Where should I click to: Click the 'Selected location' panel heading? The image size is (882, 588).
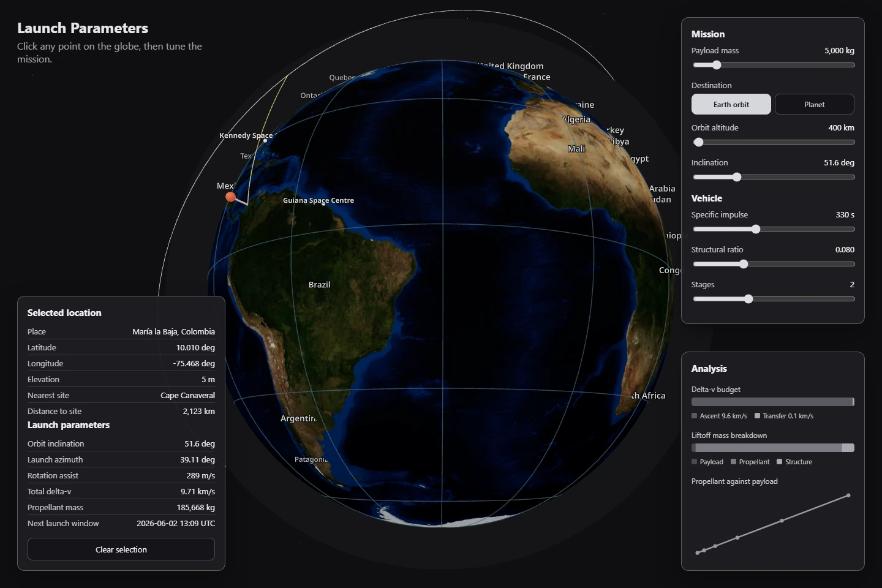64,312
